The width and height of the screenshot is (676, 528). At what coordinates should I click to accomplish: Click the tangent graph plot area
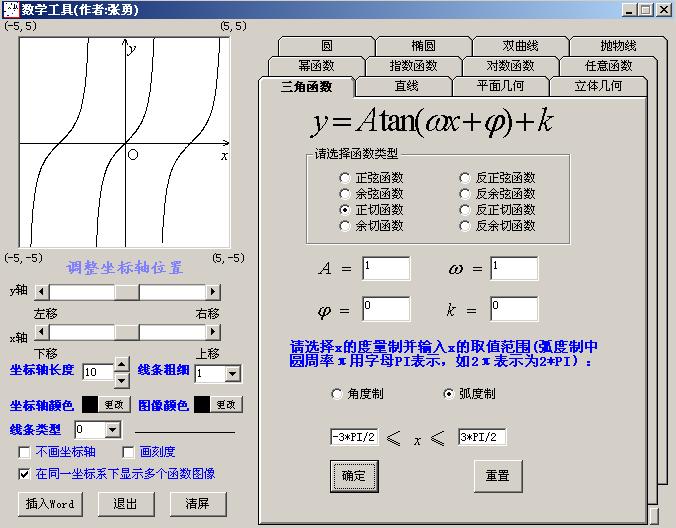coord(125,143)
